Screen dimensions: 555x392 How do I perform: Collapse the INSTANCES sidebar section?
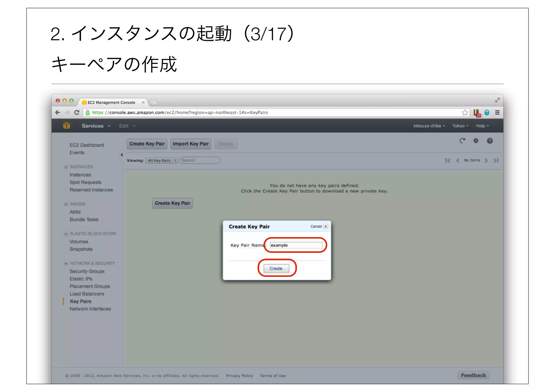click(66, 167)
